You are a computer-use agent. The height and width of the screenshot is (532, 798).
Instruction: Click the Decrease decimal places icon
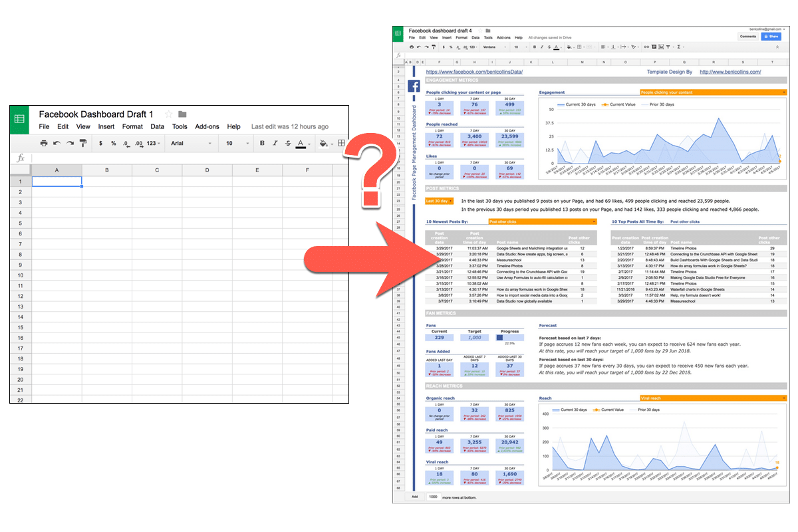126,143
